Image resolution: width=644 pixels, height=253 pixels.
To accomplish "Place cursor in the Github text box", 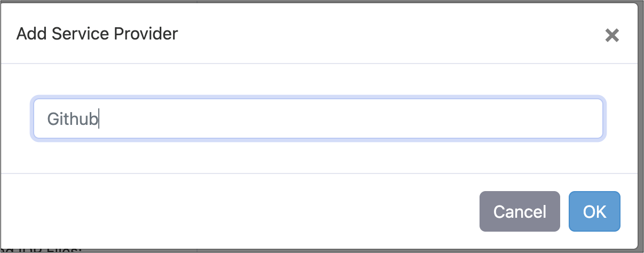I will tap(318, 118).
